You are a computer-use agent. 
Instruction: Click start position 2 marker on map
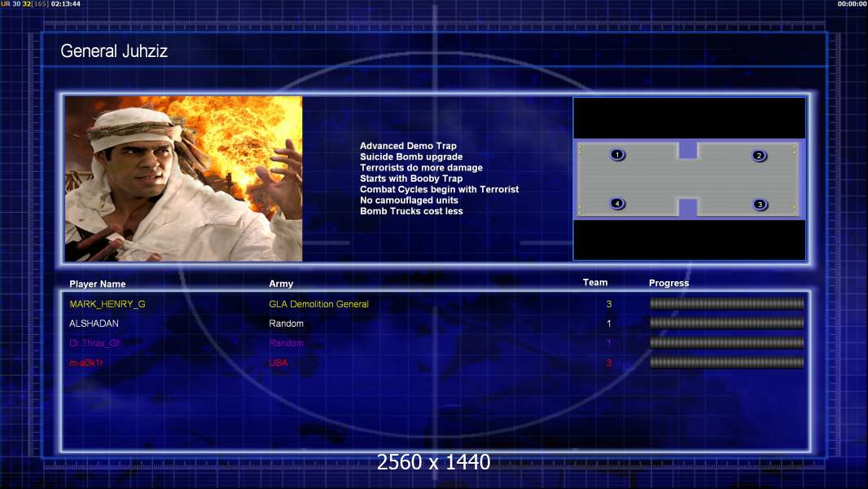coord(759,156)
